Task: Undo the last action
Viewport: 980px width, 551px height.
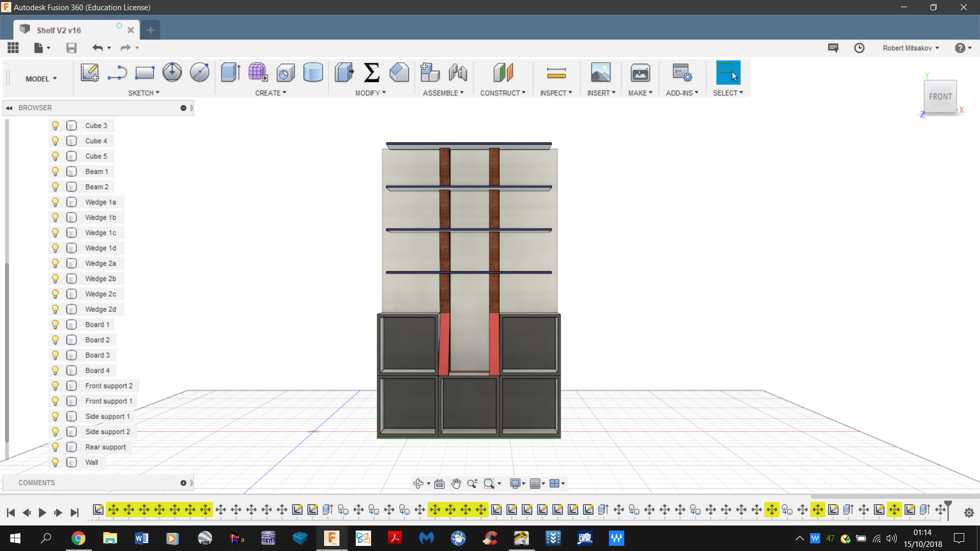Action: tap(97, 48)
